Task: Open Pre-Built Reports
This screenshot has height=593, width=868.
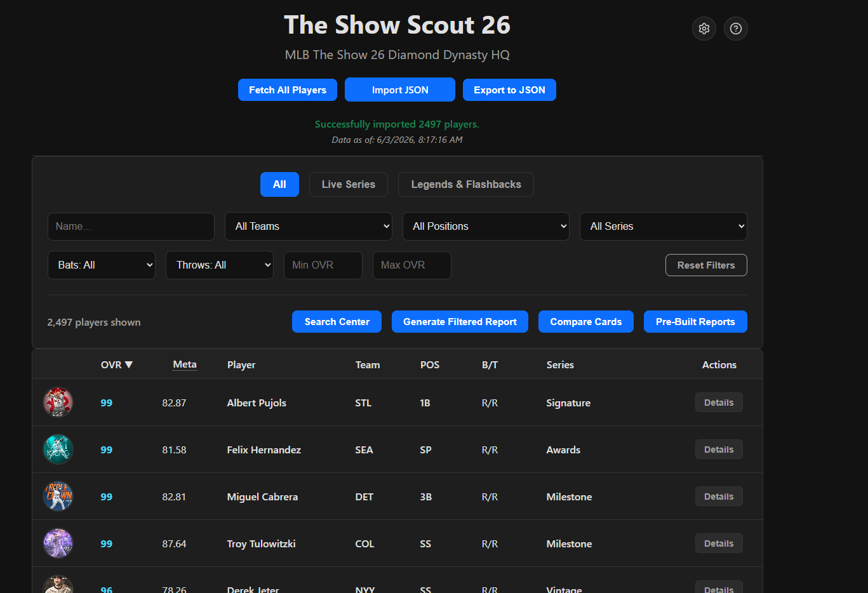Action: click(695, 322)
